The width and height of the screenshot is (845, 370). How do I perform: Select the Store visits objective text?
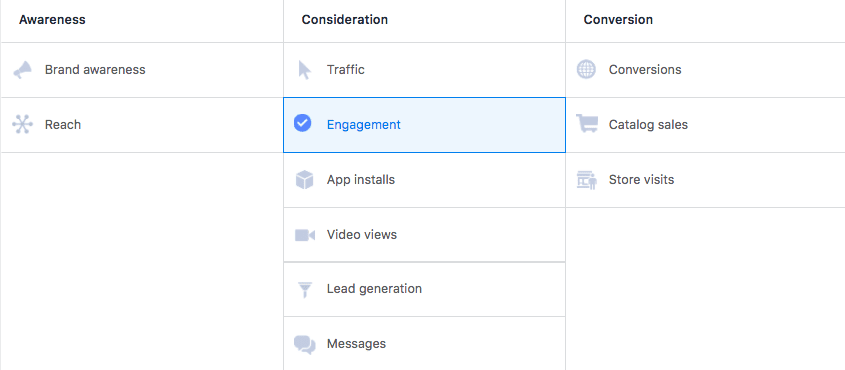coord(641,179)
